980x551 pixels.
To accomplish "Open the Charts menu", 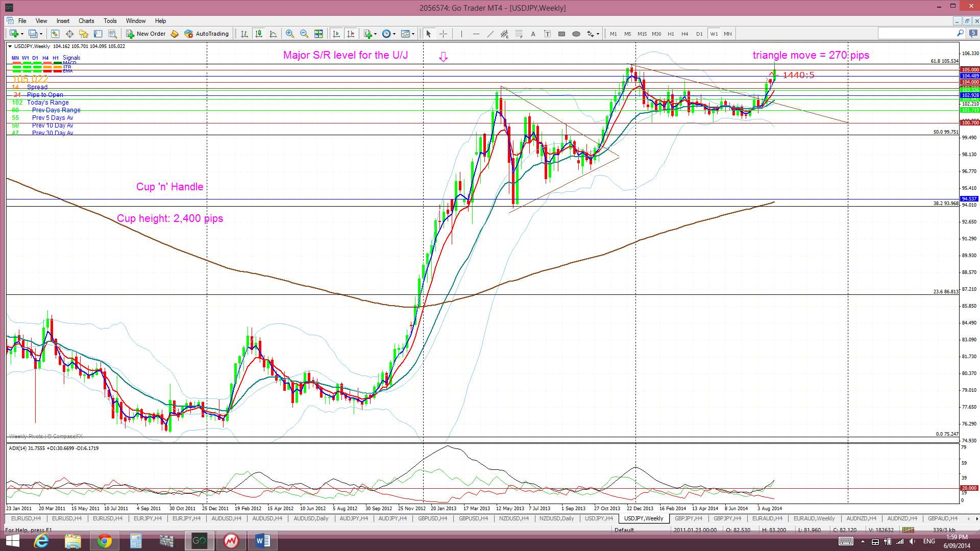I will click(x=86, y=21).
